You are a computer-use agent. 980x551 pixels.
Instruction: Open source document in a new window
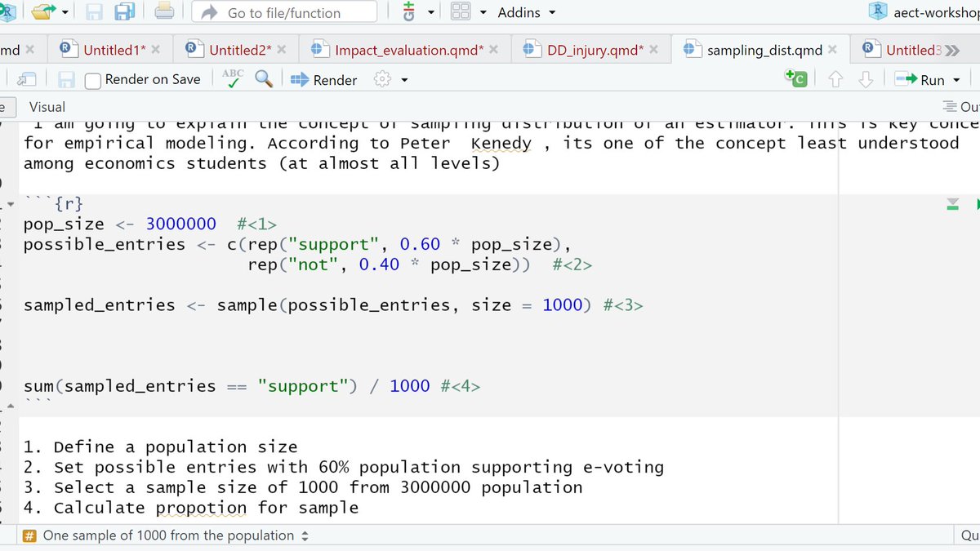[24, 78]
